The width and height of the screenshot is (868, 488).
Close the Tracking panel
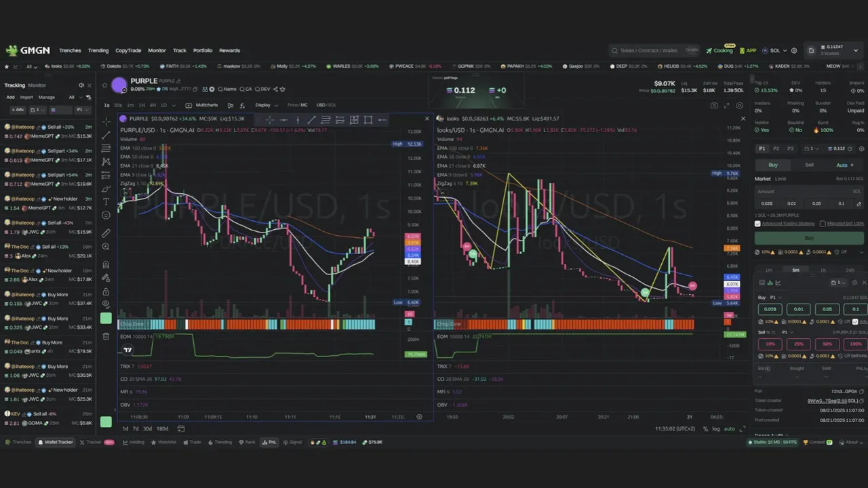click(90, 85)
